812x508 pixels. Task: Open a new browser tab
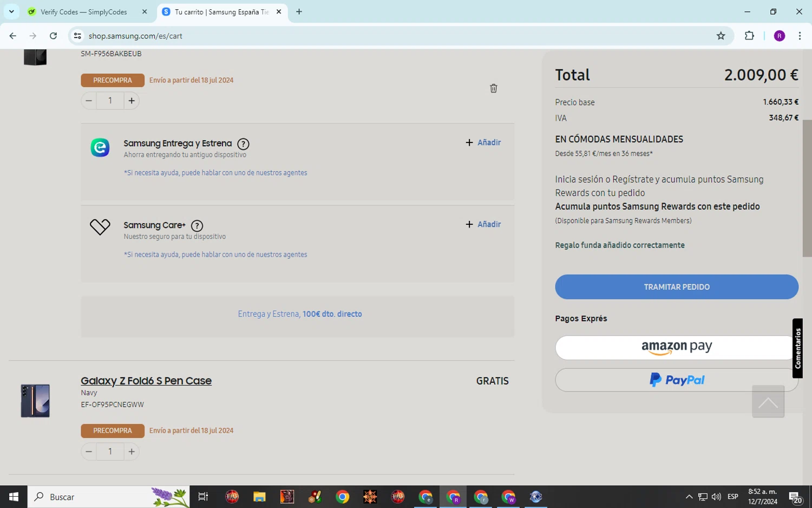[299, 12]
